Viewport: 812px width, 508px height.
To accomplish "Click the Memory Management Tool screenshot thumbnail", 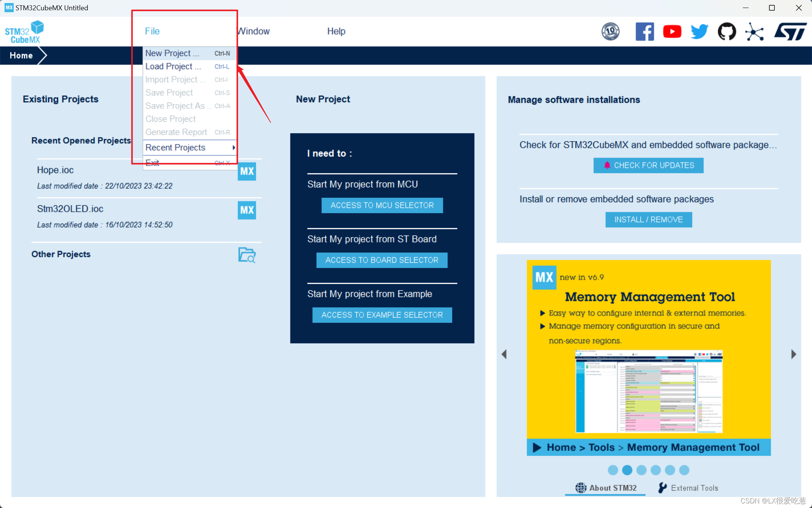I will (x=649, y=392).
